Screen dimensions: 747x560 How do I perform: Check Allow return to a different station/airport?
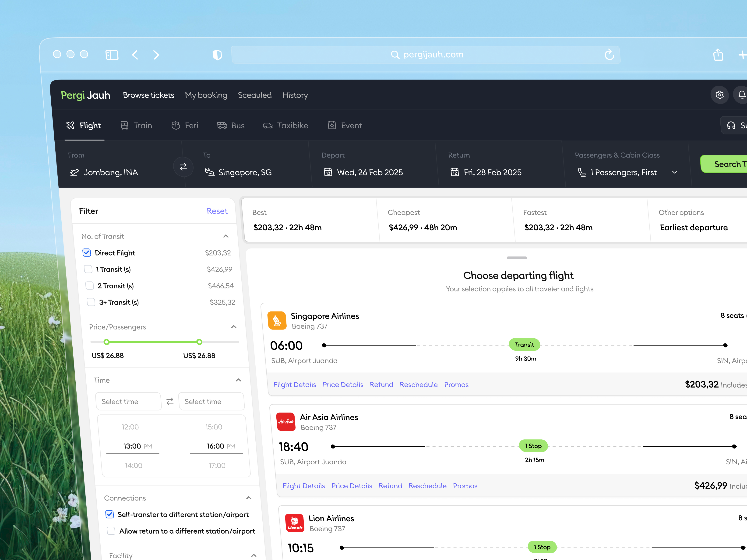pyautogui.click(x=111, y=531)
